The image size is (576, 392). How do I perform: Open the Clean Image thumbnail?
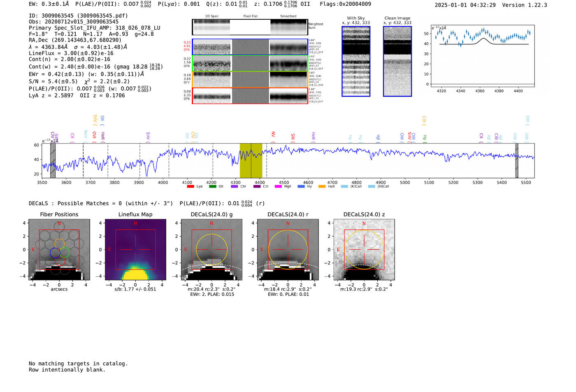pos(397,61)
